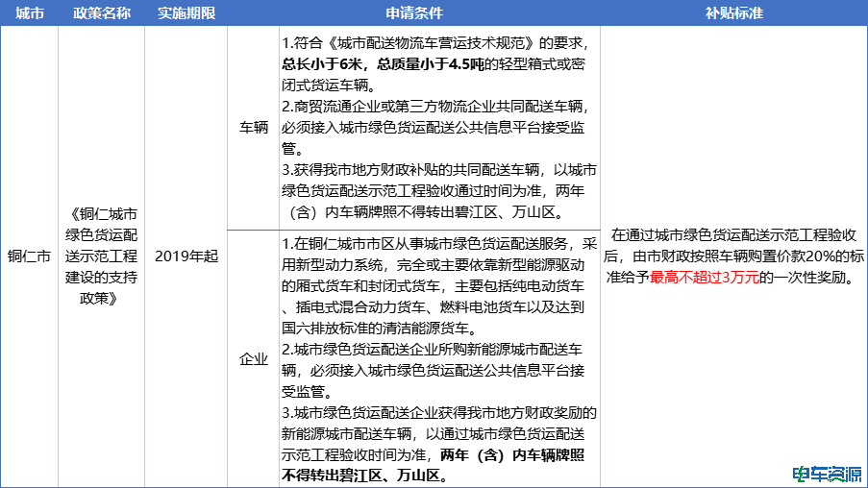The width and height of the screenshot is (868, 488).
Task: Select the 补贴标准 column header
Action: [733, 14]
